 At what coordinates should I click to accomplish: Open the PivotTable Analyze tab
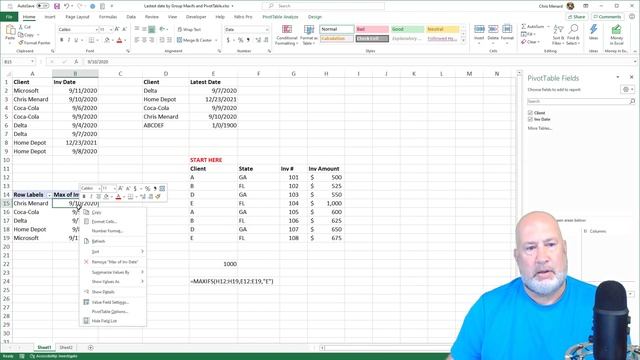coord(280,17)
